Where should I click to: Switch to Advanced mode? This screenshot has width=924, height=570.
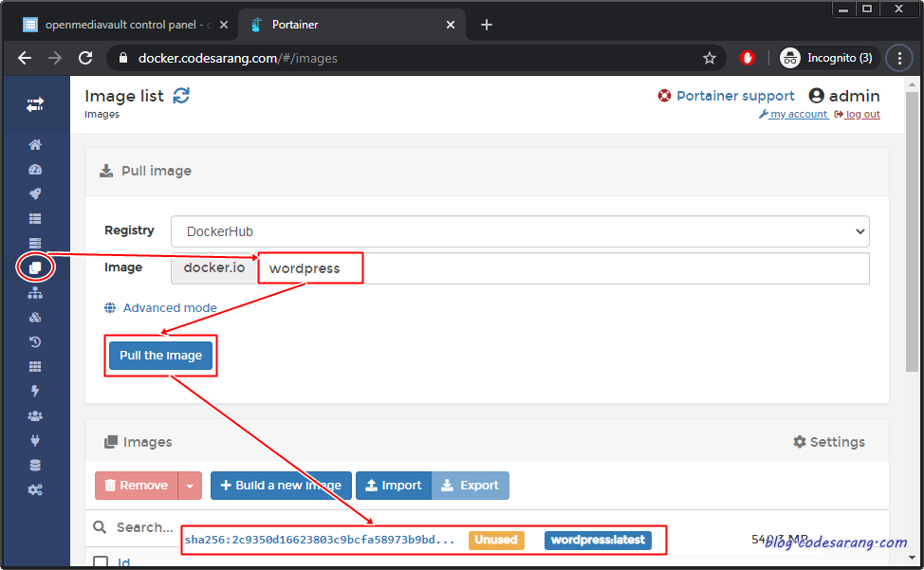[161, 308]
